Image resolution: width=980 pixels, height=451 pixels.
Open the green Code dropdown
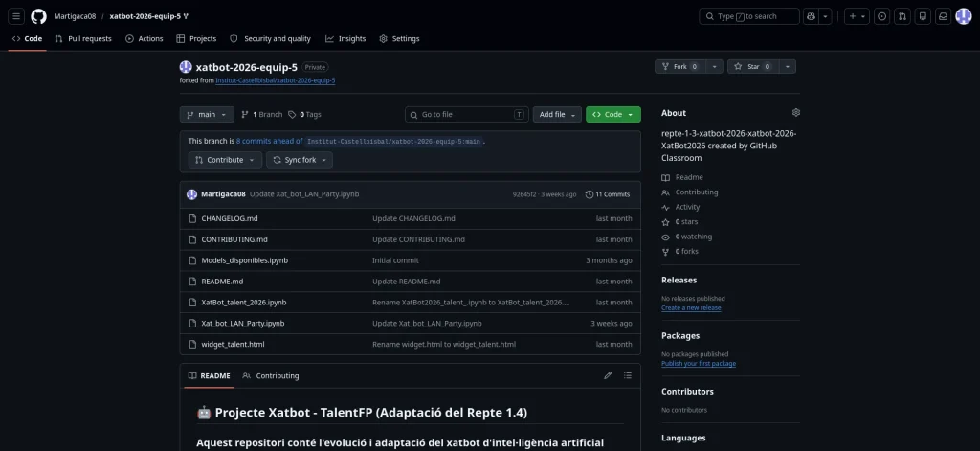point(612,115)
